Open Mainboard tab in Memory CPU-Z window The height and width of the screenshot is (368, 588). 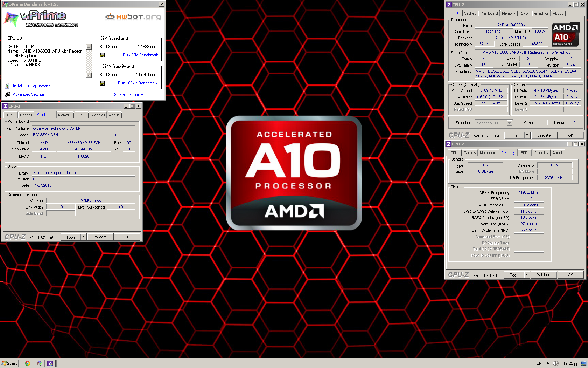click(489, 153)
